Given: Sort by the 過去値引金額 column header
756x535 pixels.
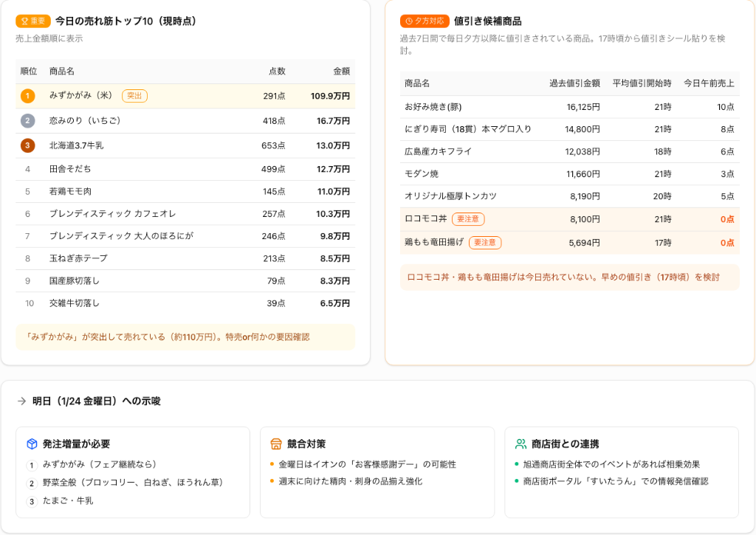Looking at the screenshot, I should [580, 83].
